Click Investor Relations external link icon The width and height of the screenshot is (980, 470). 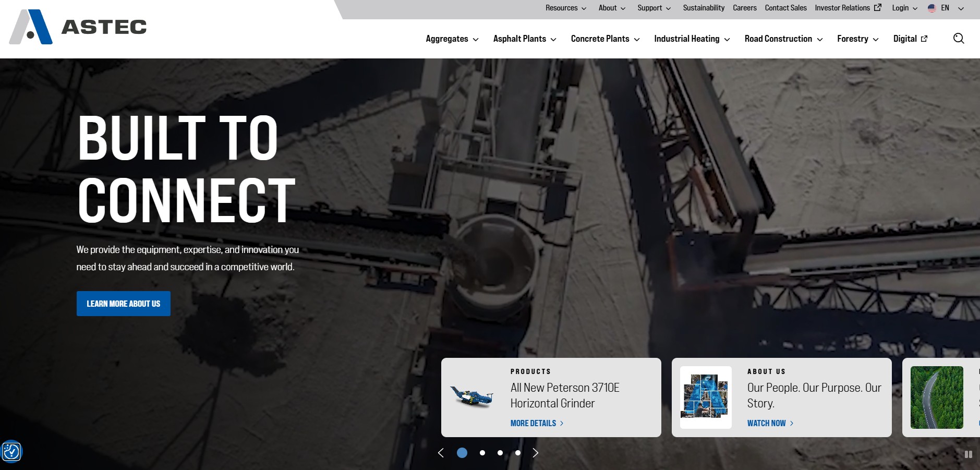pyautogui.click(x=878, y=8)
